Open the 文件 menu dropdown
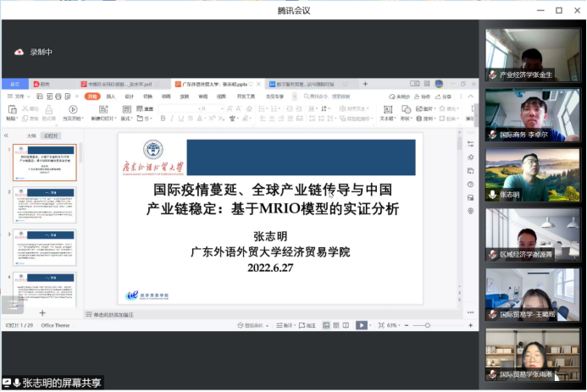Viewport: 587px width, 392px height. click(x=17, y=97)
